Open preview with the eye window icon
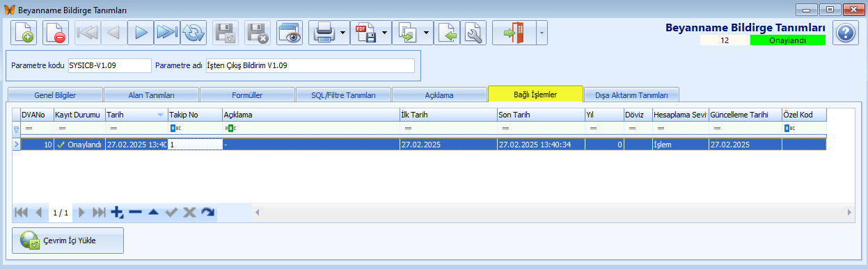 290,33
